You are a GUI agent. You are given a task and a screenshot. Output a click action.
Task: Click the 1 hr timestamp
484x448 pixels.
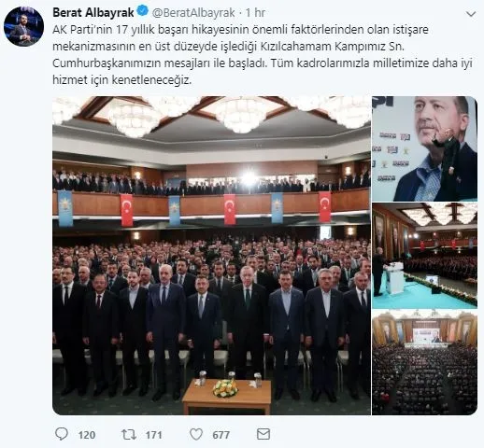pos(255,12)
